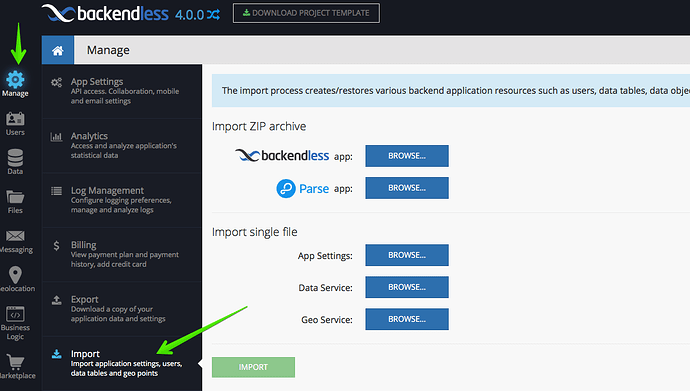Browse for App Settings file

[x=407, y=255]
